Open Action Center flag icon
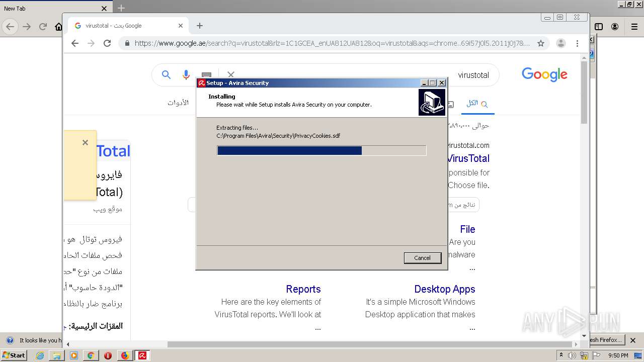 click(x=596, y=355)
